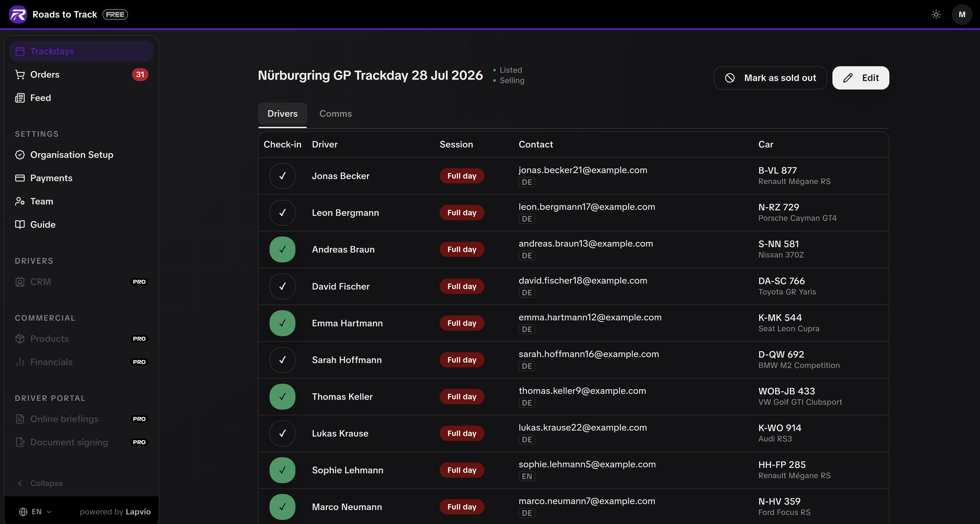Click the Selling status label
This screenshot has height=524, width=980.
(512, 81)
